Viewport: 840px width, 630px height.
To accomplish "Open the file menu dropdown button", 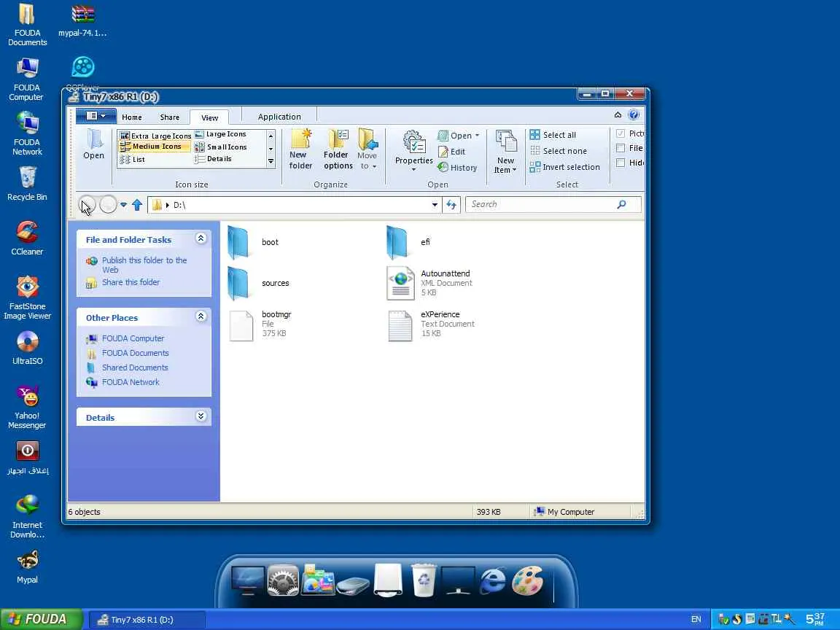I will click(96, 116).
